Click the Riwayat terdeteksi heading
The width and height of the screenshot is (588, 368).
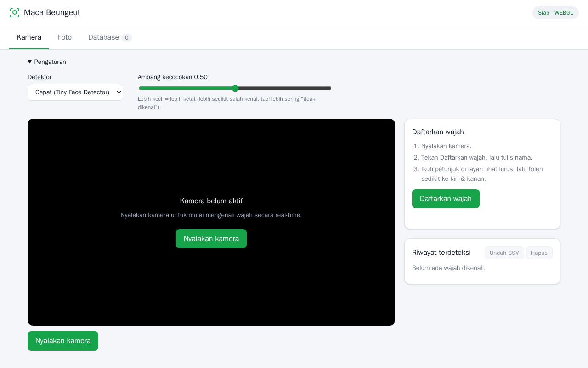(441, 253)
